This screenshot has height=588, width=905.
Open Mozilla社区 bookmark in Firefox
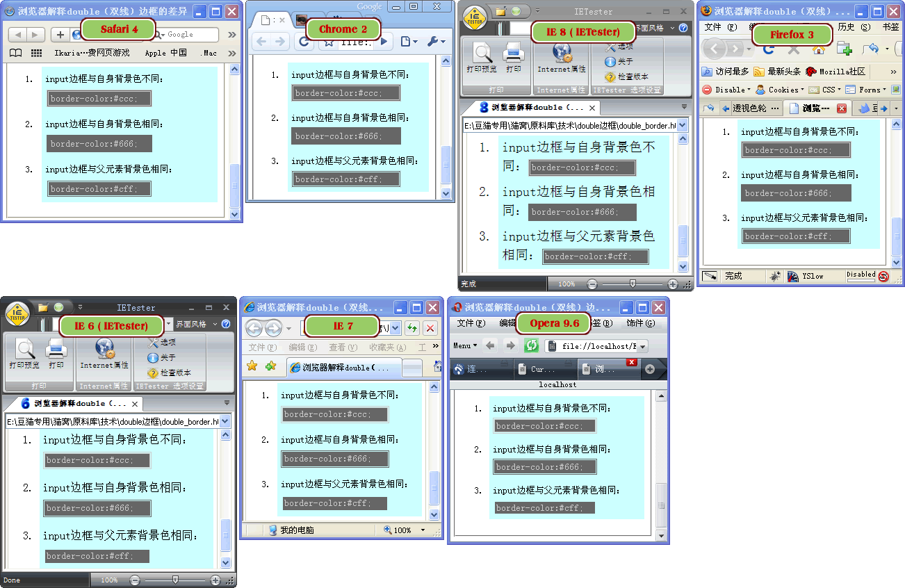click(x=835, y=72)
